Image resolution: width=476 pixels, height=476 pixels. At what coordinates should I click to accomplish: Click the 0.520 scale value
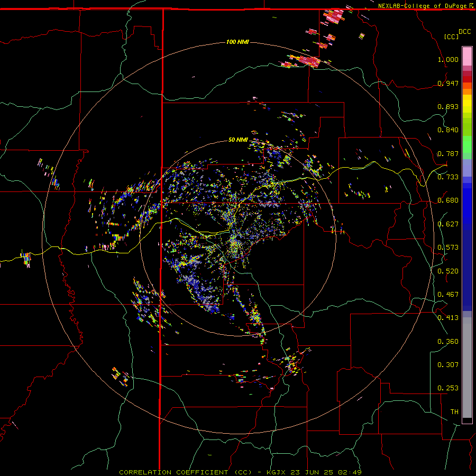[x=448, y=271]
